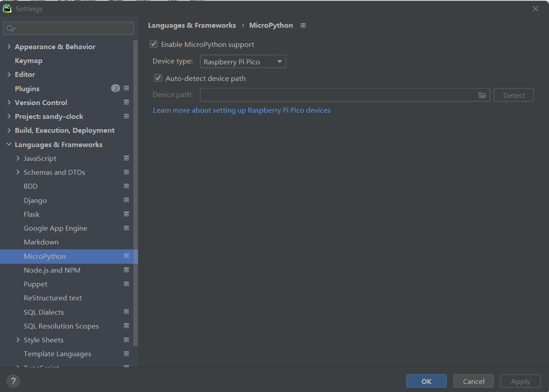The image size is (549, 392).
Task: Click the Detect device button
Action: [514, 95]
